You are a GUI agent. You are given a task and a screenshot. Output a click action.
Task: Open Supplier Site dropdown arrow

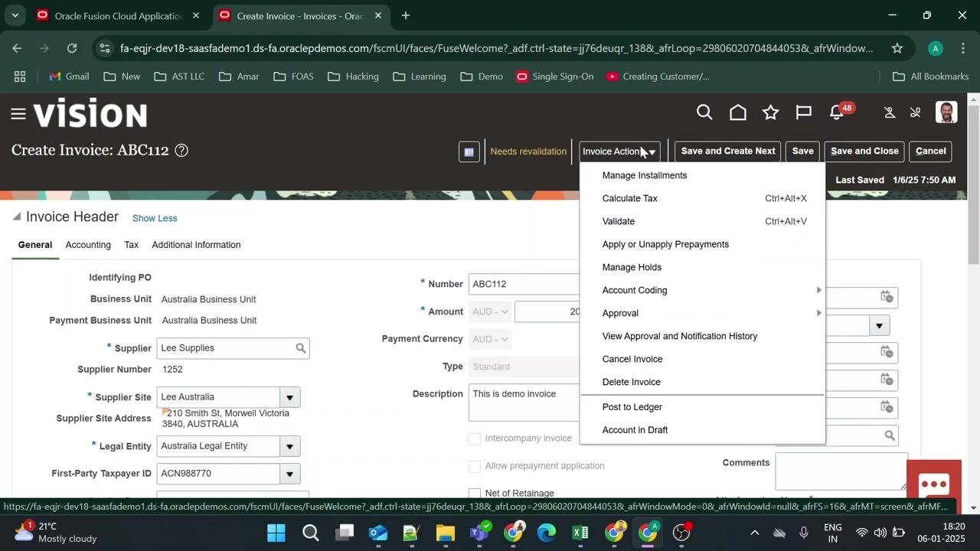tap(289, 398)
